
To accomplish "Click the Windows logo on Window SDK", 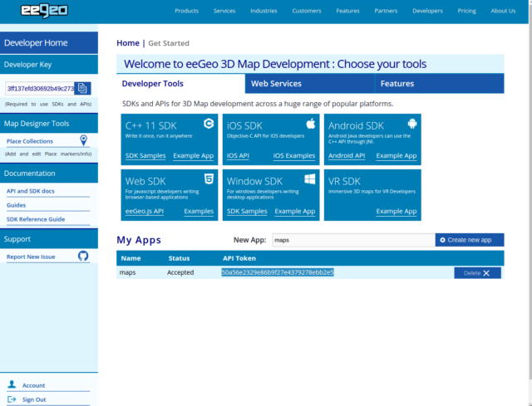I will pos(310,179).
